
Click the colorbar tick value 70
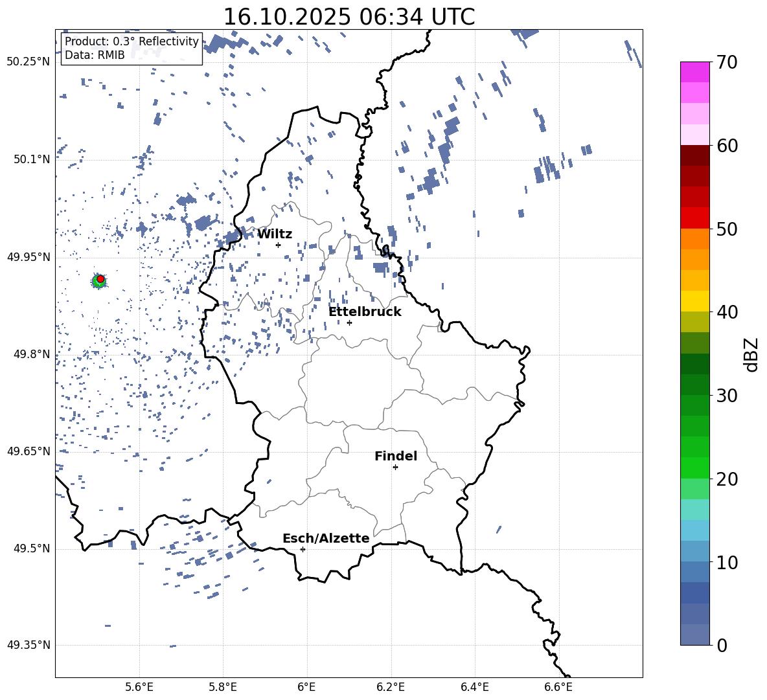[727, 62]
